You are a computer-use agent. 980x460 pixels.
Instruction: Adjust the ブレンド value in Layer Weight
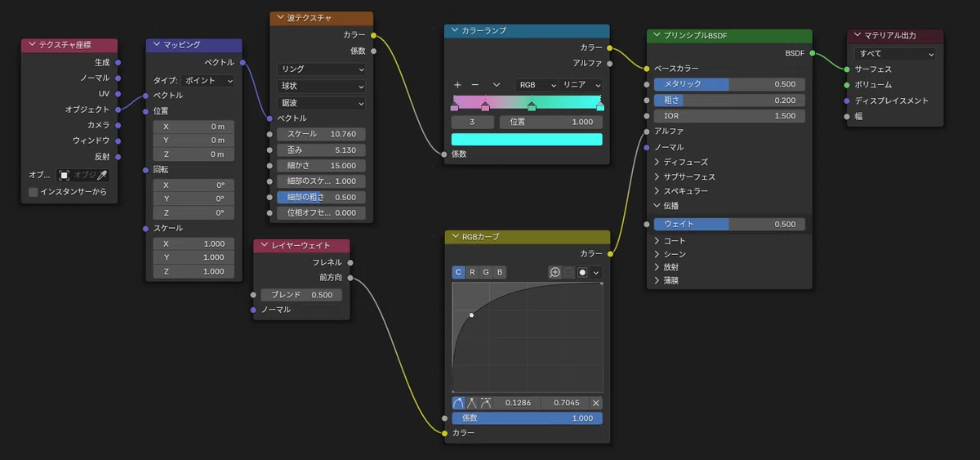301,295
